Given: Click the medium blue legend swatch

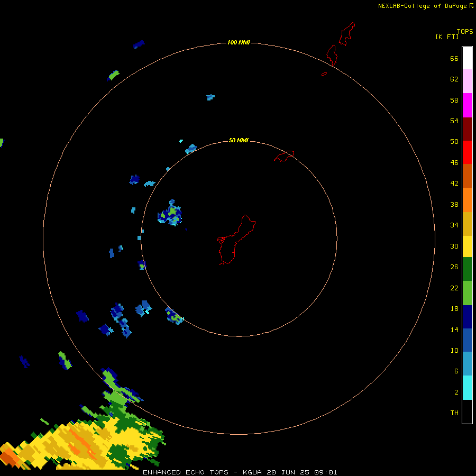Looking at the screenshot, I should point(467,340).
